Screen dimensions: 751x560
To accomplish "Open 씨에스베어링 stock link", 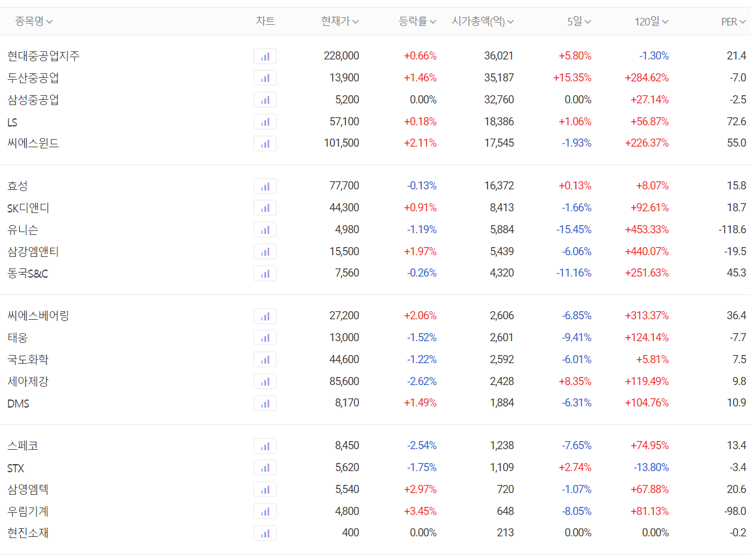I will 38,316.
